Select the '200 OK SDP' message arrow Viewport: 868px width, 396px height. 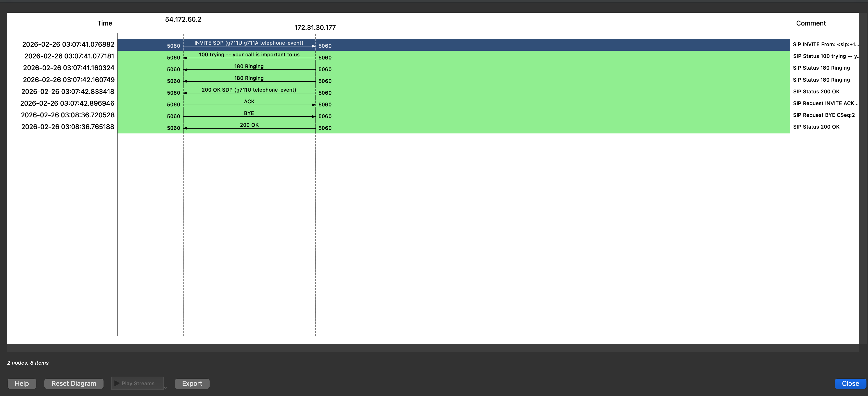[249, 91]
